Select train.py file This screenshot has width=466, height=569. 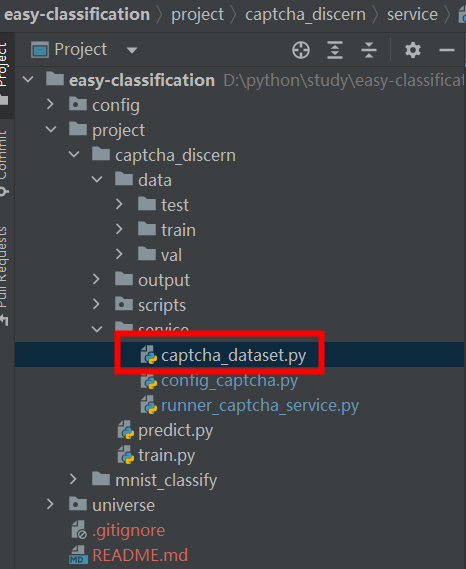tap(167, 455)
